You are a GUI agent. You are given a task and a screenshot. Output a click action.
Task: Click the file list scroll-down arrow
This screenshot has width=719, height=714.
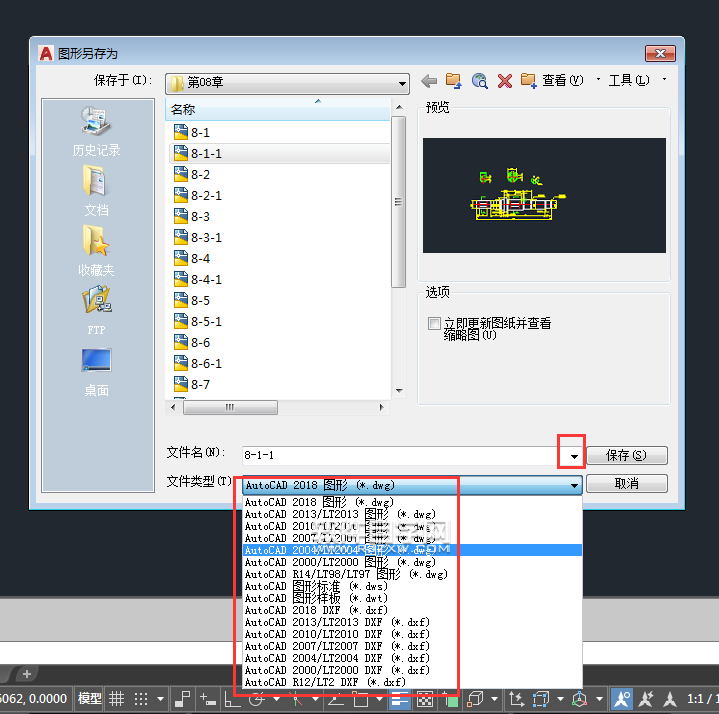click(399, 391)
